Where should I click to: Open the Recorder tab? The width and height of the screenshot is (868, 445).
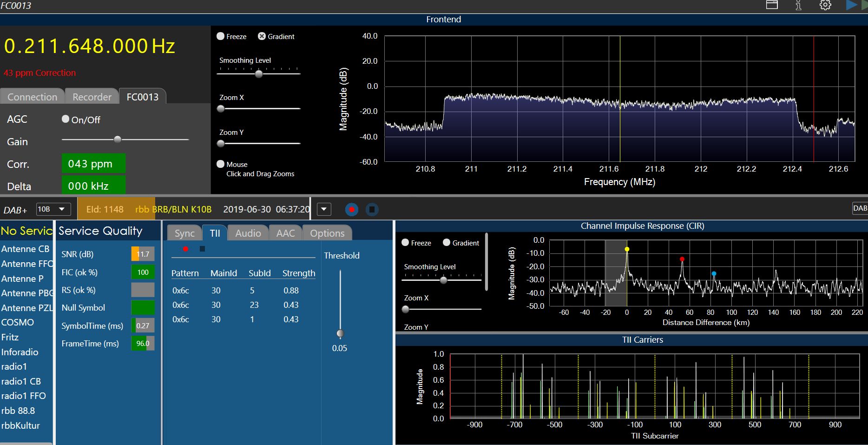tap(92, 97)
